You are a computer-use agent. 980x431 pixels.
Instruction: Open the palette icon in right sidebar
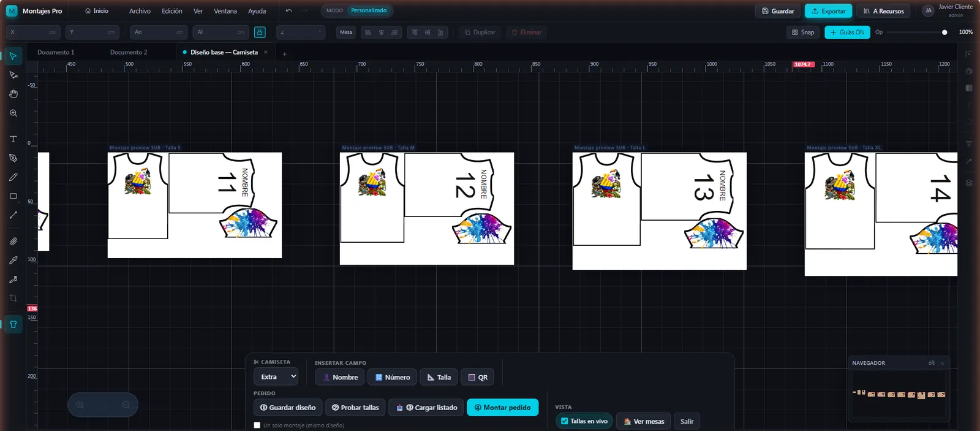tap(969, 71)
